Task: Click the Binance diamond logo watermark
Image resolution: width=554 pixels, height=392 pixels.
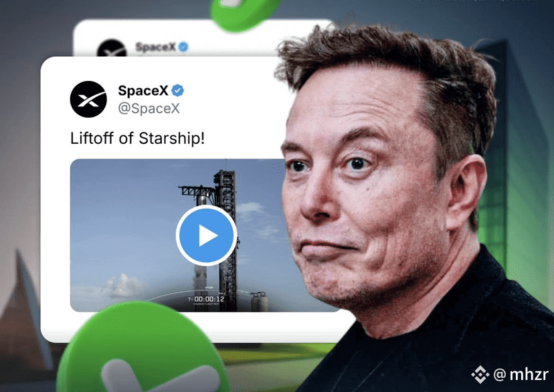Action: coord(480,375)
